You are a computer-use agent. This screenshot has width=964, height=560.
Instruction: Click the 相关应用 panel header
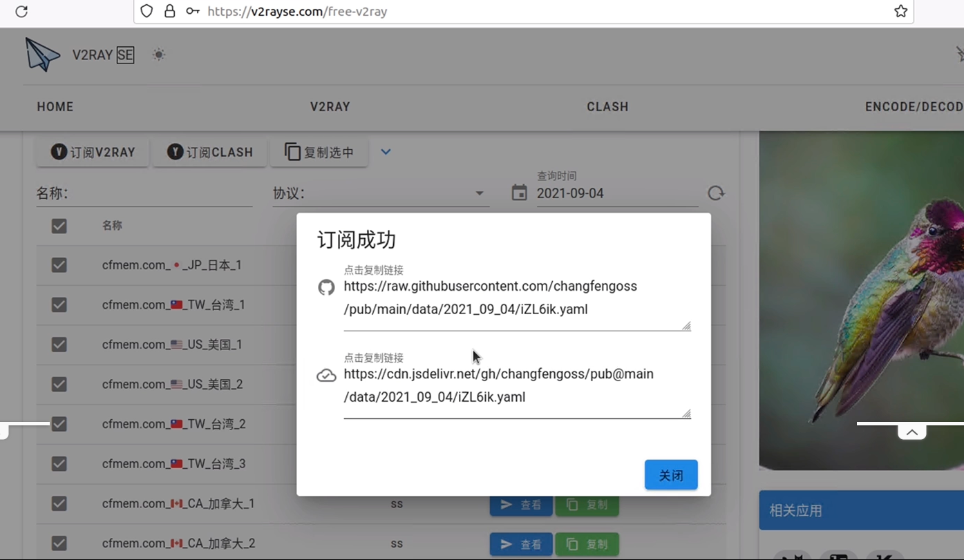pos(861,510)
